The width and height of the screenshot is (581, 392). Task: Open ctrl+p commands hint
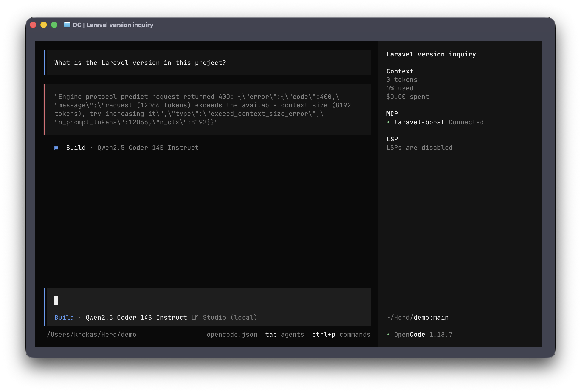(x=341, y=335)
